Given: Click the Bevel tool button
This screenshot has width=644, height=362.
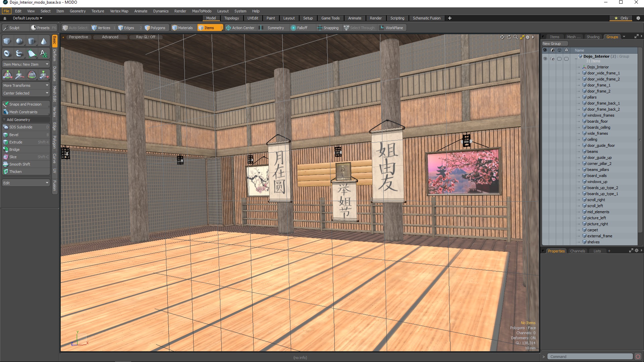Looking at the screenshot, I should (14, 135).
